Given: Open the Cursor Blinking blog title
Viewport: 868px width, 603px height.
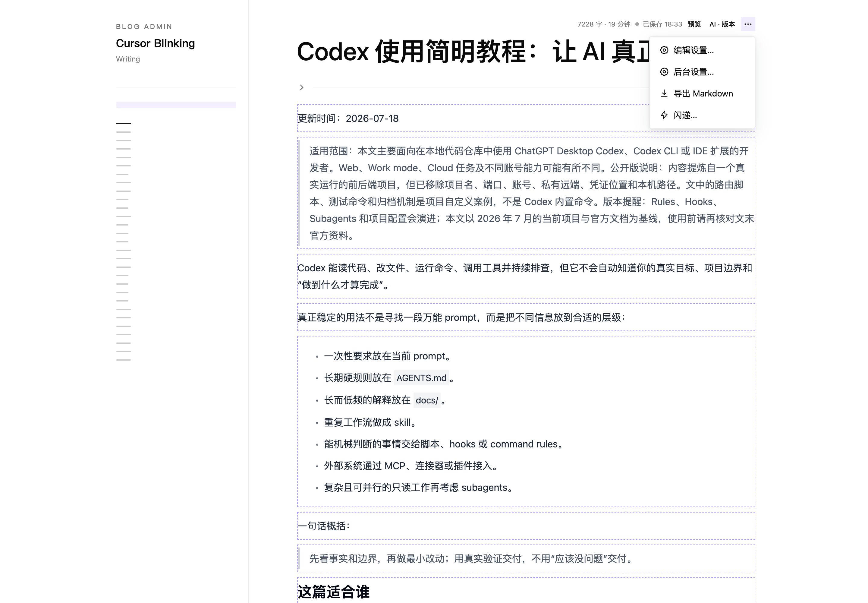Looking at the screenshot, I should tap(155, 43).
